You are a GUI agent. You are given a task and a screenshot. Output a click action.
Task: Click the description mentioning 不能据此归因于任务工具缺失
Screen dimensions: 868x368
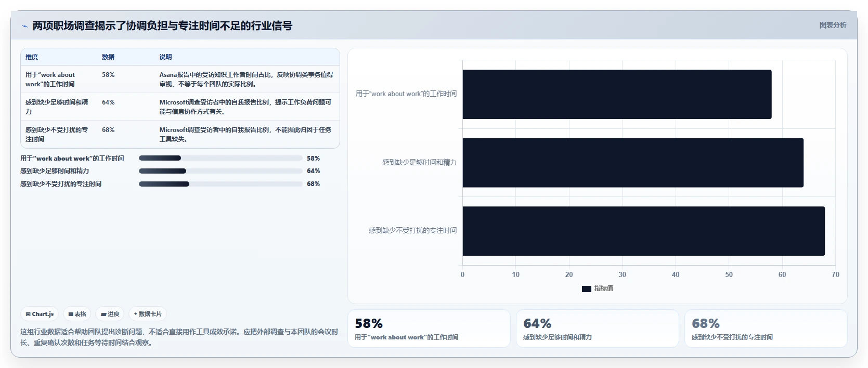(245, 135)
